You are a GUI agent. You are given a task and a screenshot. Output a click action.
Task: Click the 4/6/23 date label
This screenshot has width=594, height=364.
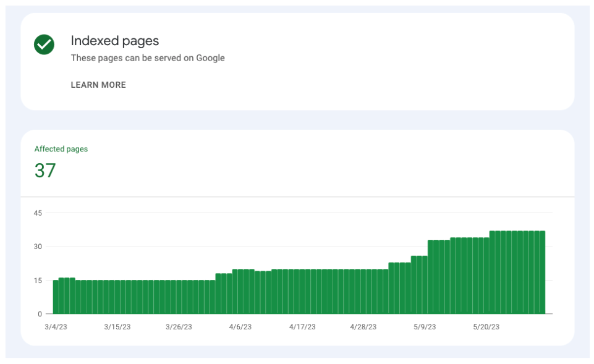tap(240, 327)
